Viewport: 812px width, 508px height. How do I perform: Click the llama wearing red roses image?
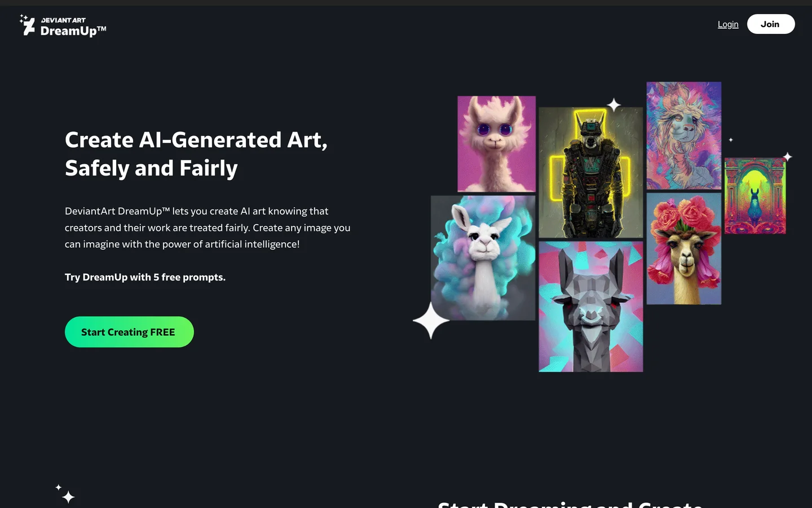click(683, 249)
